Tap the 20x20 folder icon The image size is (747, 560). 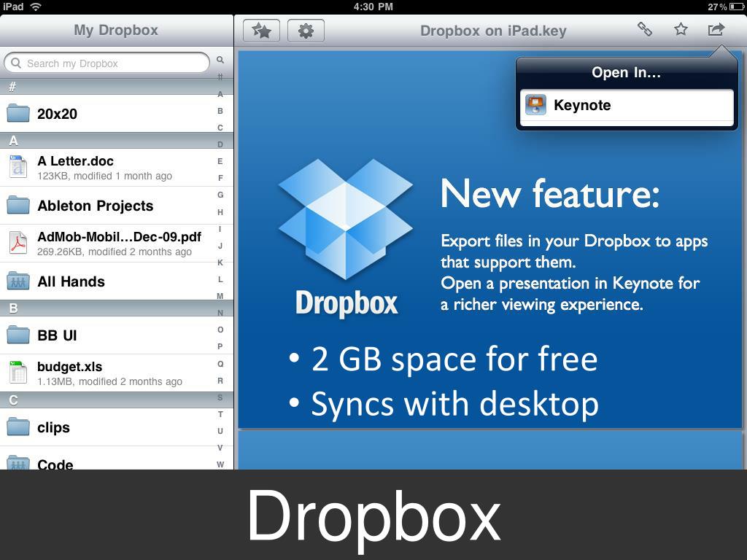point(18,113)
